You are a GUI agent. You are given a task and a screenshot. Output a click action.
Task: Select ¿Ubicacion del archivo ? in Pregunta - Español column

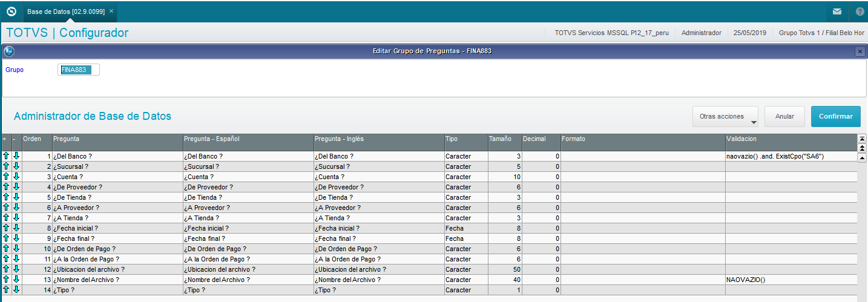pos(248,269)
